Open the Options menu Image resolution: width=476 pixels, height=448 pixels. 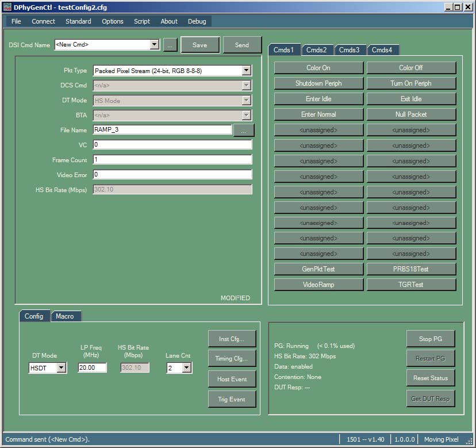pyautogui.click(x=113, y=21)
